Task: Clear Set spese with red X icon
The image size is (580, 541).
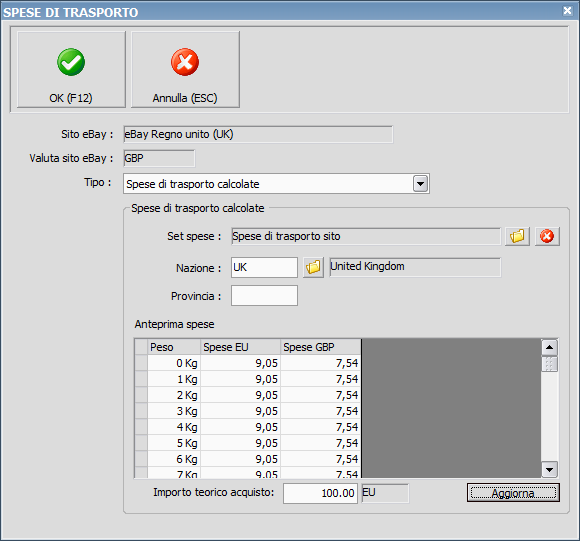Action: pyautogui.click(x=547, y=236)
